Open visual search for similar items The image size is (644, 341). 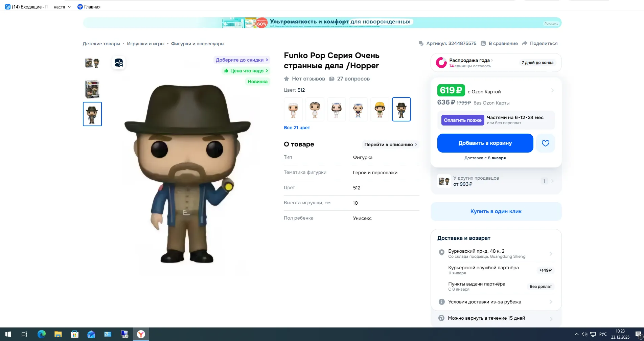pyautogui.click(x=119, y=63)
